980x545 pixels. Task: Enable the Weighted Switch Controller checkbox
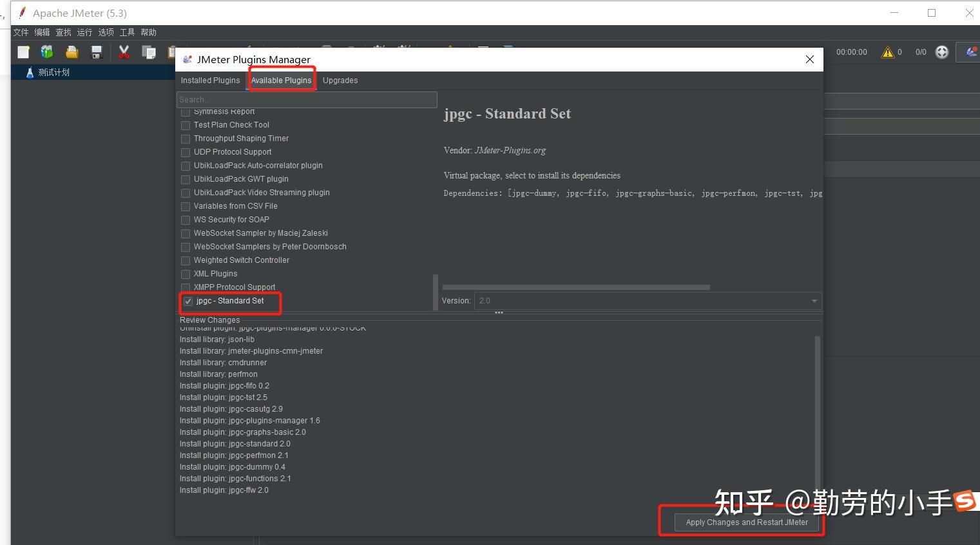(186, 260)
